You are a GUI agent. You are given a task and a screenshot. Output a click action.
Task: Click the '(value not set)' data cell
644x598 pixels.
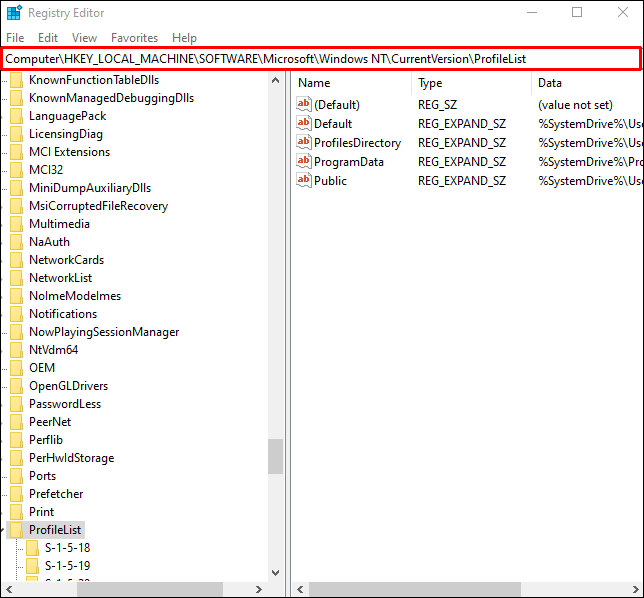click(x=575, y=105)
